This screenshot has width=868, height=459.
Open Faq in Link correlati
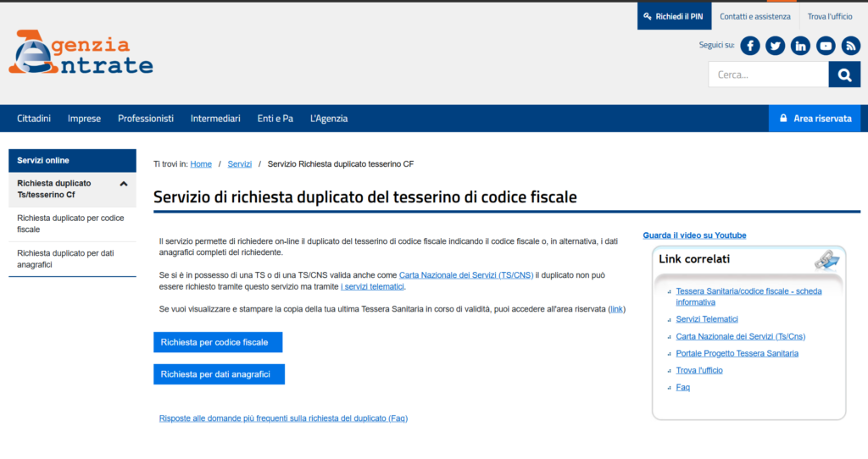coord(682,388)
